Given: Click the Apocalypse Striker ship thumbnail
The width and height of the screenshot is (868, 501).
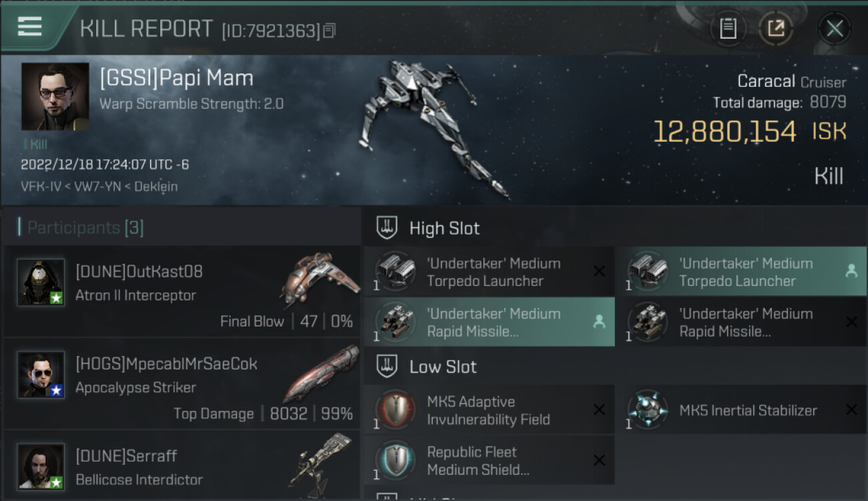Looking at the screenshot, I should tap(320, 374).
